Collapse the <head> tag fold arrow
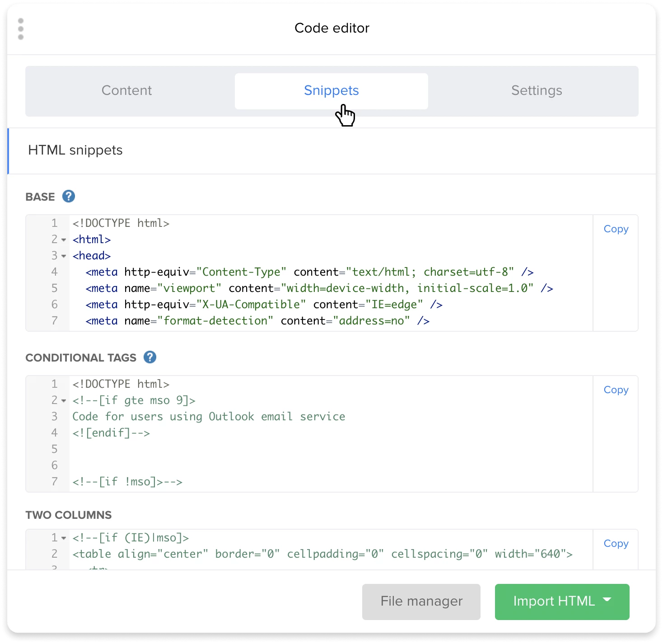 click(64, 256)
